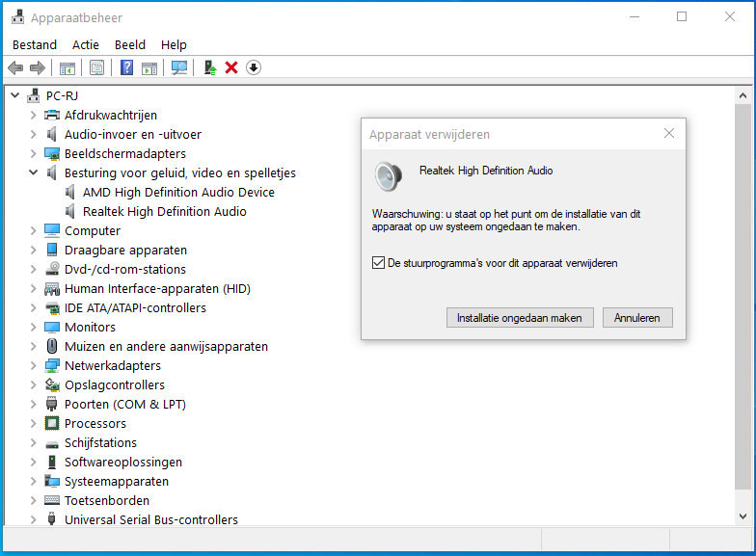Select the Processors tree label
The width and height of the screenshot is (756, 556).
pos(95,424)
